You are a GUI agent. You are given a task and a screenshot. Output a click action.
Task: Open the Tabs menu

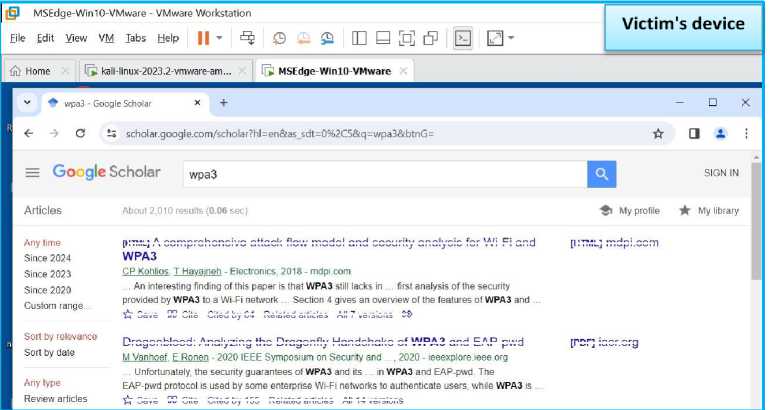pos(136,38)
